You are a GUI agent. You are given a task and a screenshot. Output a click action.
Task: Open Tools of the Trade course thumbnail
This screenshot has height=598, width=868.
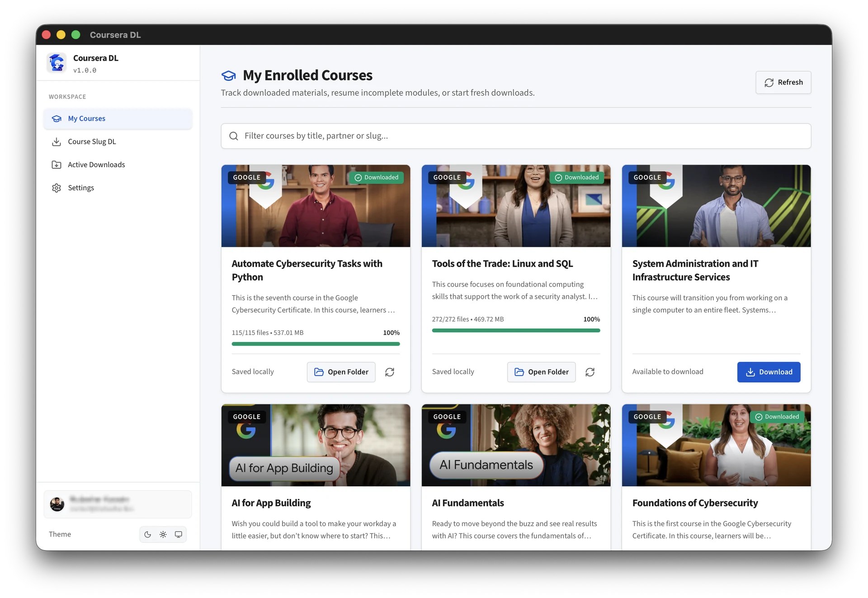pos(516,206)
